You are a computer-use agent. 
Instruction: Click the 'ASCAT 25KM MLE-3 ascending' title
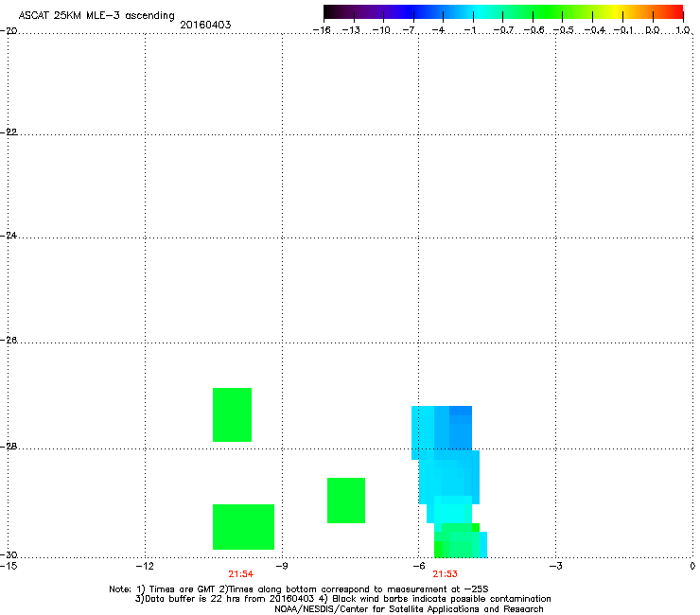click(x=96, y=15)
